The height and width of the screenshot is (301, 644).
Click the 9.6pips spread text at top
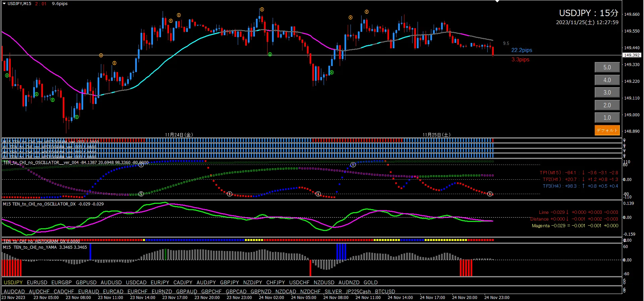click(x=60, y=4)
